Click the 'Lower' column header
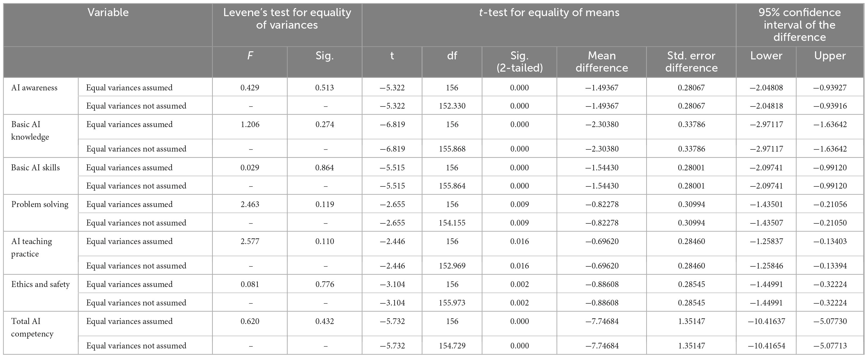868x358 pixels. (766, 56)
